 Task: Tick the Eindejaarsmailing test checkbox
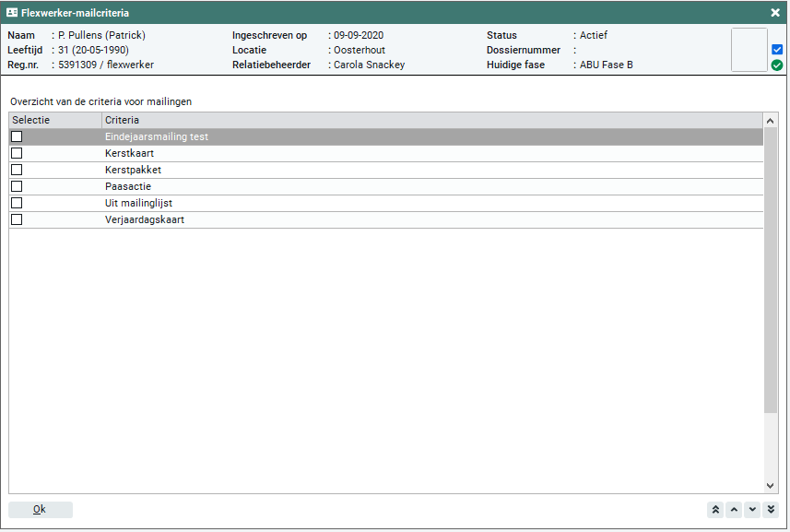coord(17,136)
